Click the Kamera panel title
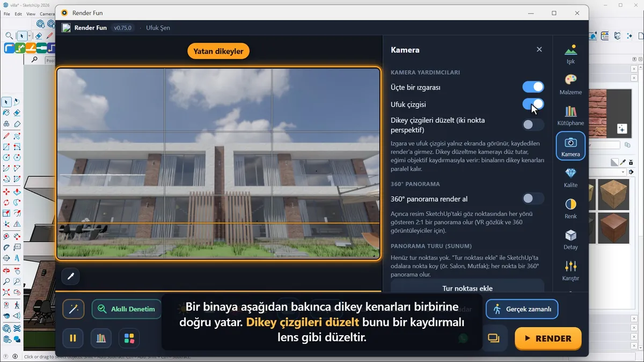Viewport: 644px width, 362px height. 405,50
